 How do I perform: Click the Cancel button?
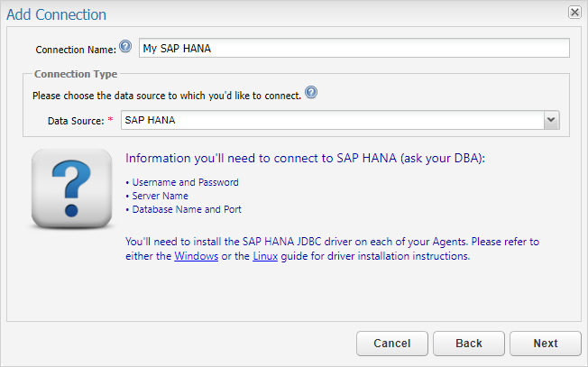[392, 343]
